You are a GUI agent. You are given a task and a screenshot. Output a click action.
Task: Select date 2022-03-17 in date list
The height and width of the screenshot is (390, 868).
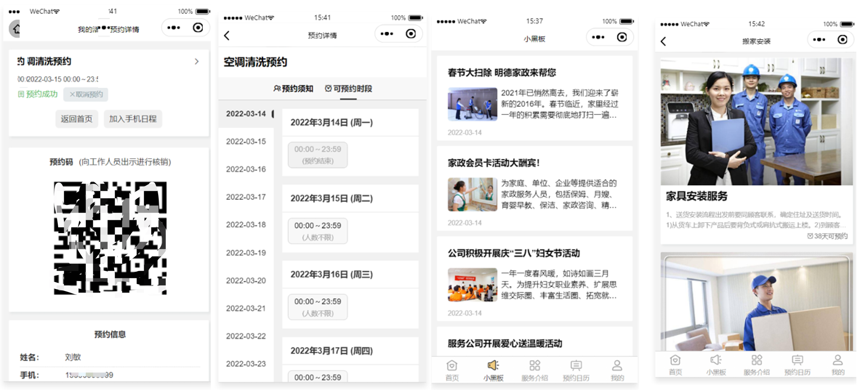tap(246, 197)
